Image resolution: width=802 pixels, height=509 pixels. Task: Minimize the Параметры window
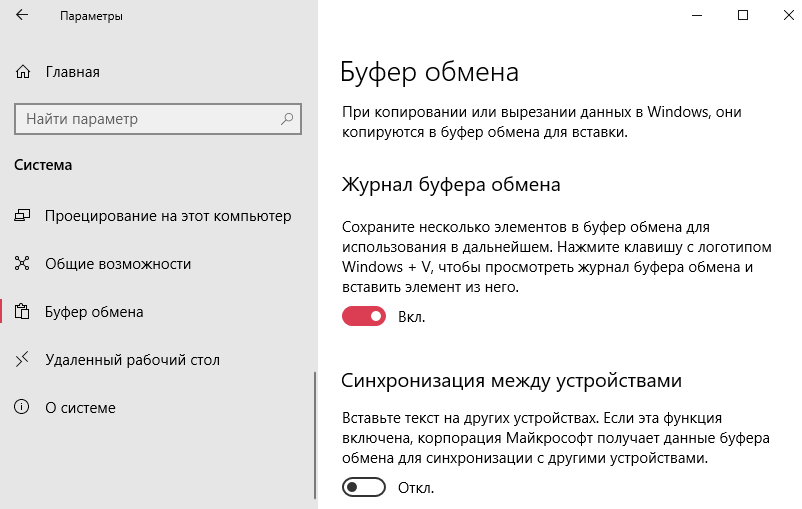tap(697, 16)
